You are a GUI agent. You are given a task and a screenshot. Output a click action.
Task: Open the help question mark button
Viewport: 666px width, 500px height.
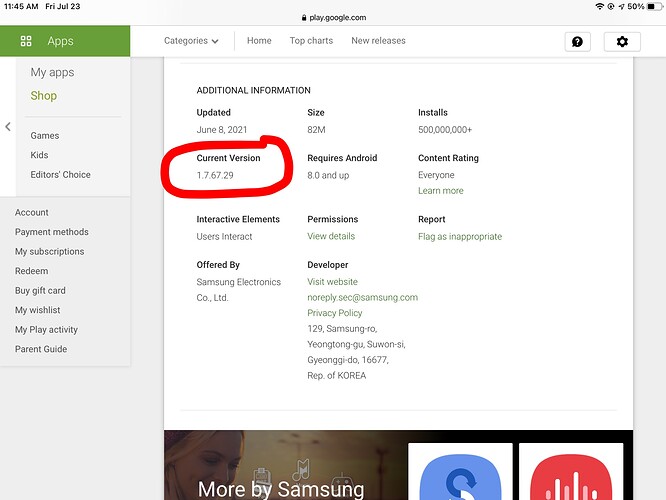[577, 42]
